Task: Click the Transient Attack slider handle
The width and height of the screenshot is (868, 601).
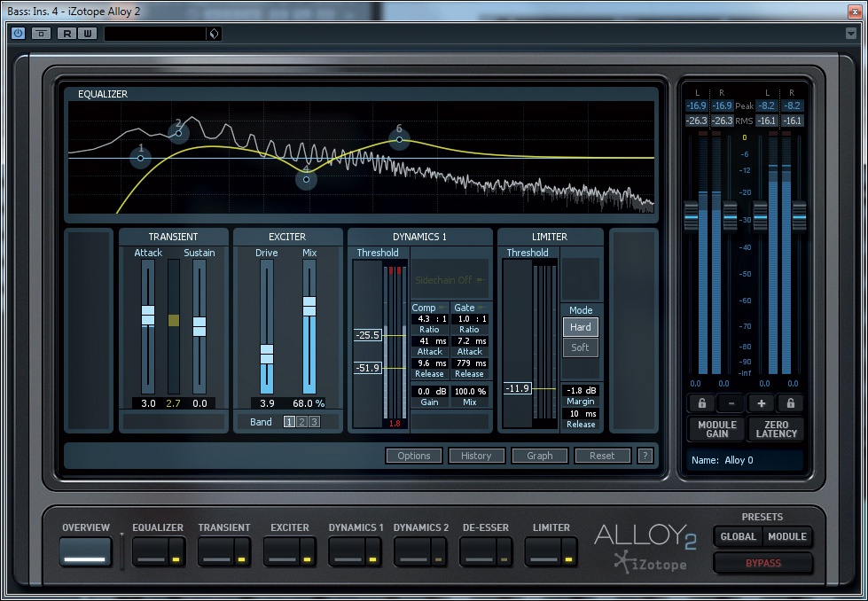Action: point(148,315)
